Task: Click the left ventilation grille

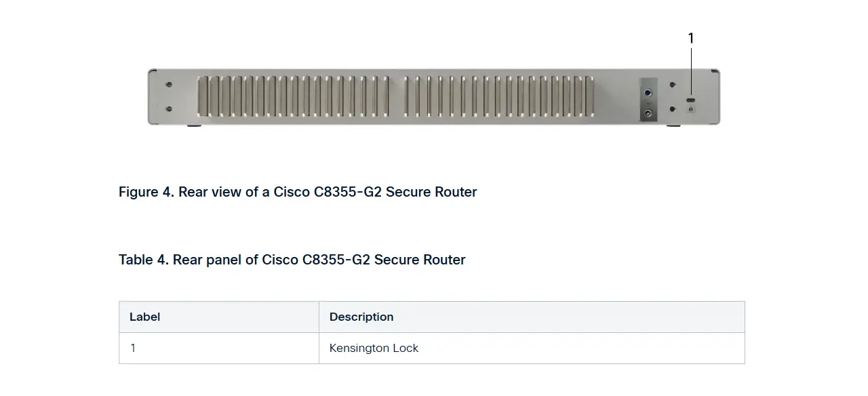Action: [x=293, y=96]
